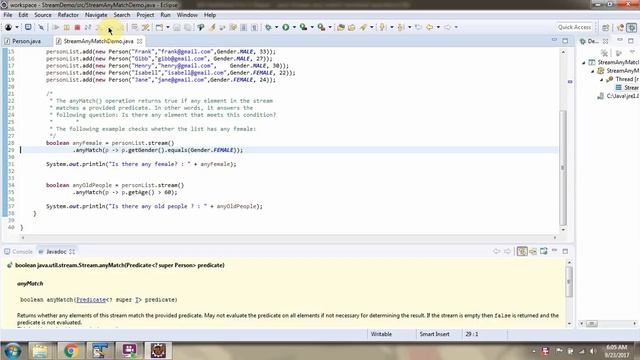The width and height of the screenshot is (640, 360).
Task: Click the volume icon in system tray
Action: 592,351
